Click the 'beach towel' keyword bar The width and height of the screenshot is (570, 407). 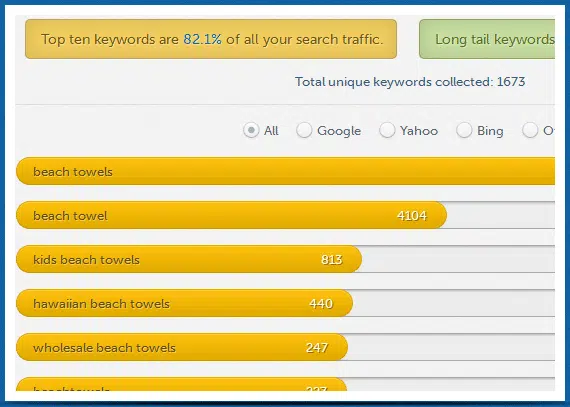[x=232, y=215]
